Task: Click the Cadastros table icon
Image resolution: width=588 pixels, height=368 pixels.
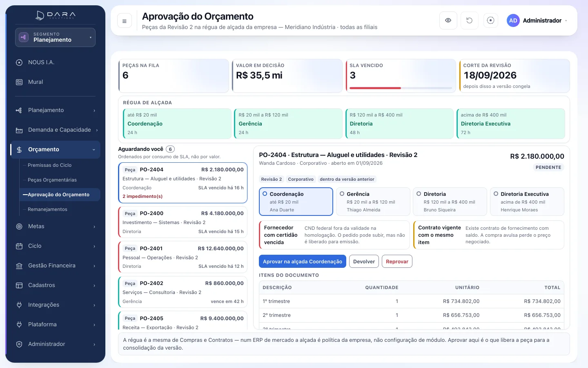Action: coord(19,285)
